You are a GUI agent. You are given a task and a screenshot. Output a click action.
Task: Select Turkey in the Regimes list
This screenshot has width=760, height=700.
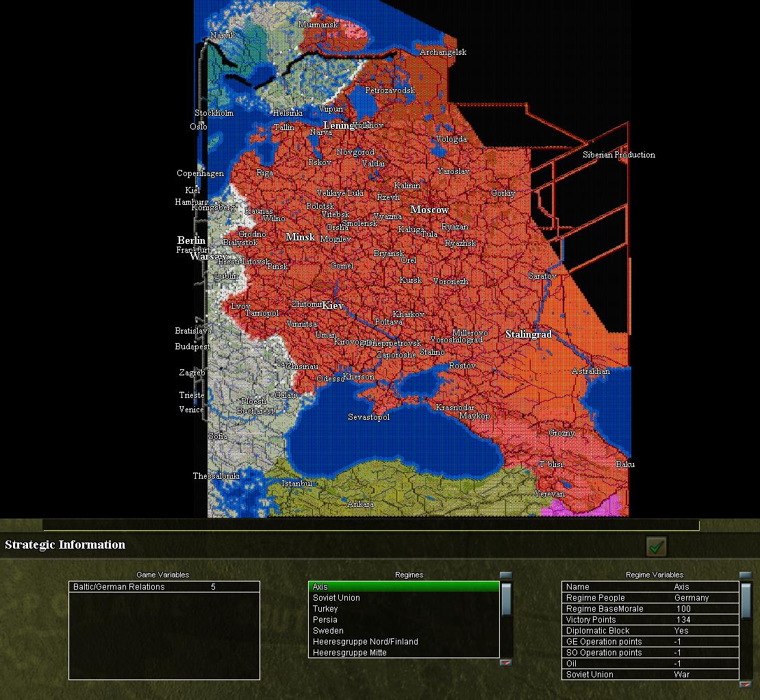pos(404,609)
